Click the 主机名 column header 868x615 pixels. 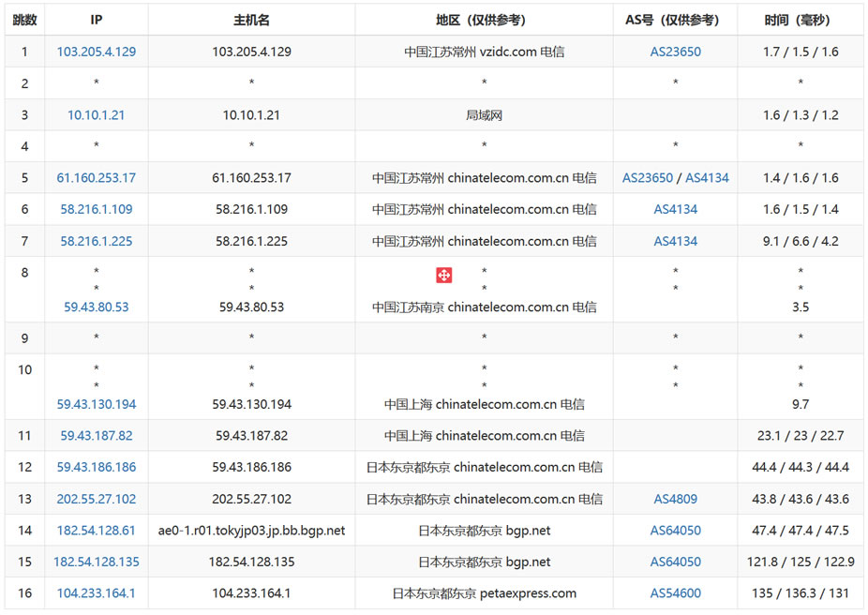[251, 20]
